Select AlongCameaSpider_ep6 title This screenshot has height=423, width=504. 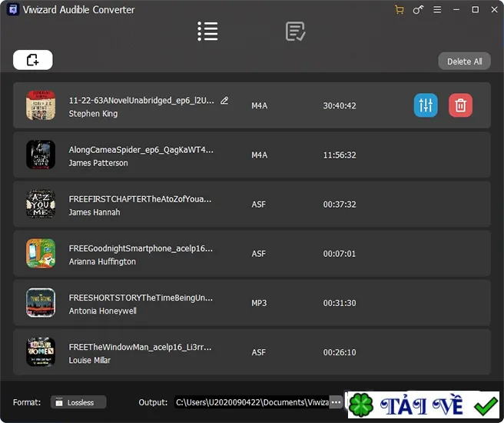click(x=141, y=150)
